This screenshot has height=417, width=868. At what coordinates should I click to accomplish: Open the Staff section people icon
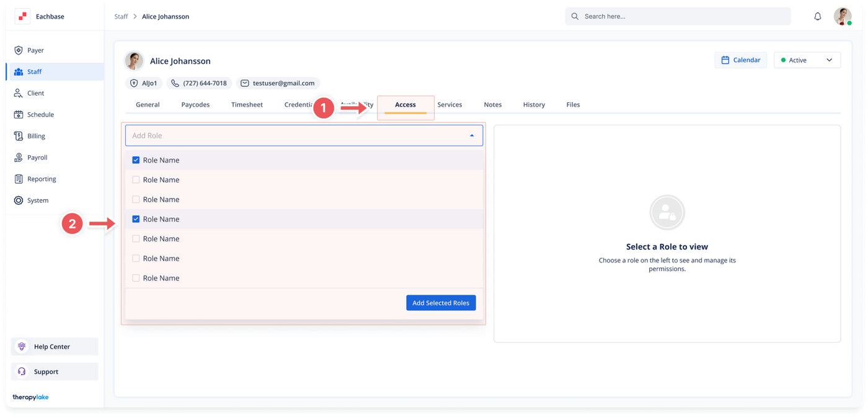tap(19, 72)
